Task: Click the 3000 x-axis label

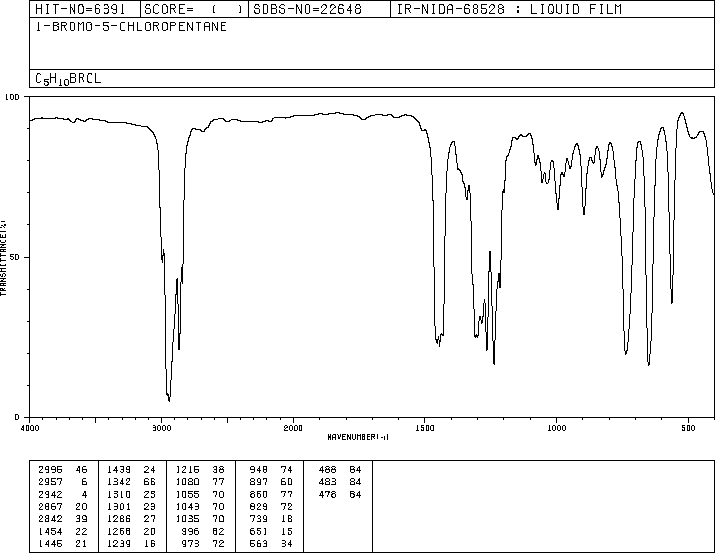Action: [161, 428]
